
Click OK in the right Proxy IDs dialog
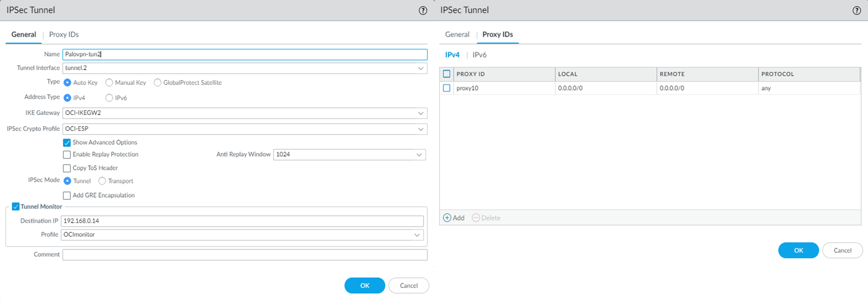799,250
